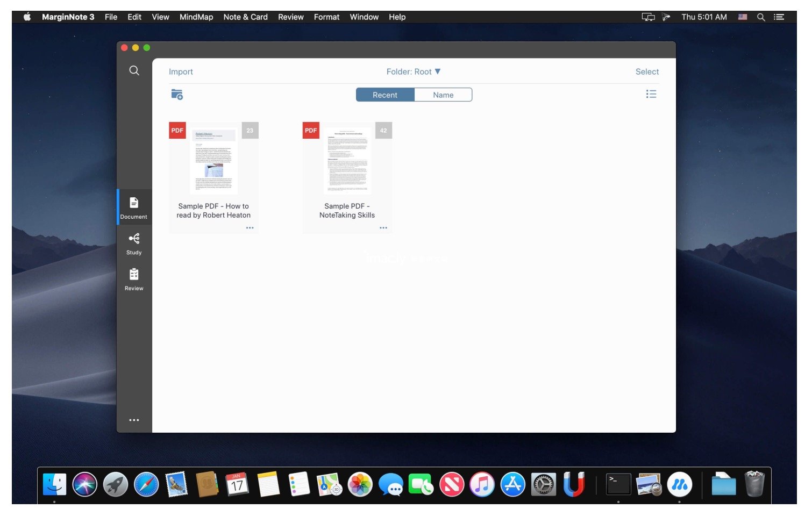Open Finder from the Dock
812x516 pixels.
click(x=54, y=484)
